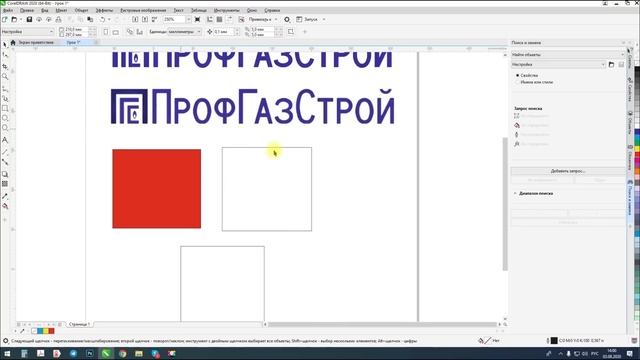Image resolution: width=640 pixels, height=360 pixels.
Task: Select the Crop tool in toolbox
Action: (5, 66)
